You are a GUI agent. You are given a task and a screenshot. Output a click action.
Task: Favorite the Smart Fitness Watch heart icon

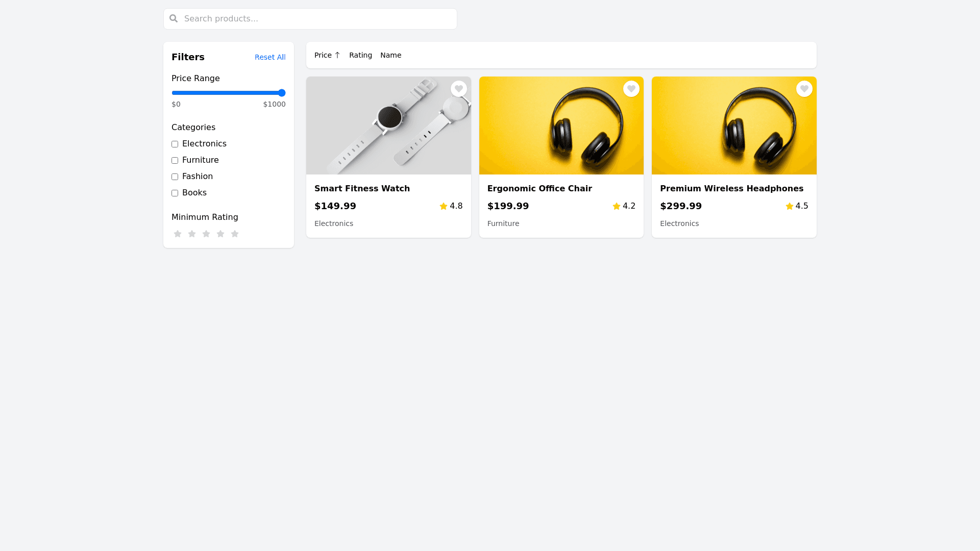(x=458, y=89)
